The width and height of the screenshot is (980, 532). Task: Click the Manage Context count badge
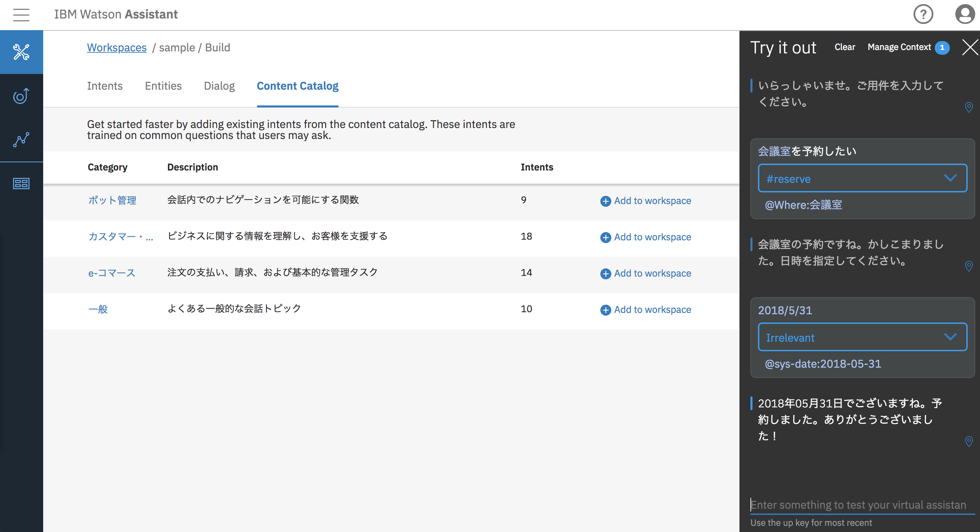coord(942,48)
